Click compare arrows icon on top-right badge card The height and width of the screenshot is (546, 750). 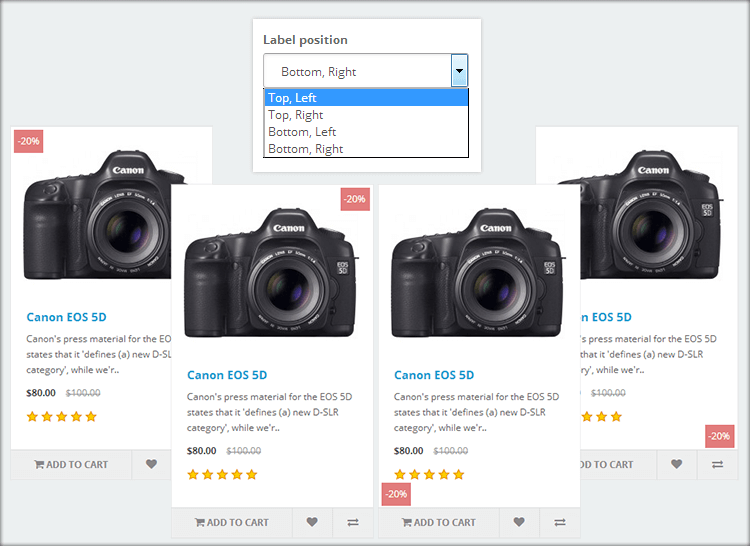click(x=352, y=522)
